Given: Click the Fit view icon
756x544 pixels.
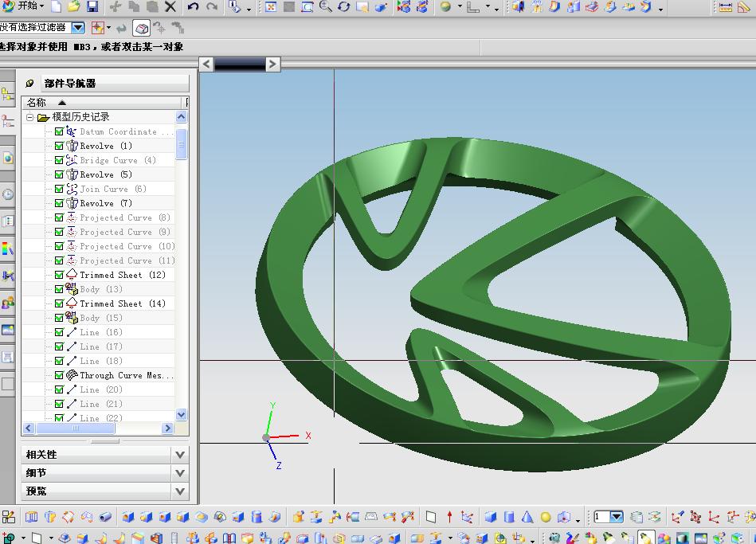Looking at the screenshot, I should coord(271,6).
